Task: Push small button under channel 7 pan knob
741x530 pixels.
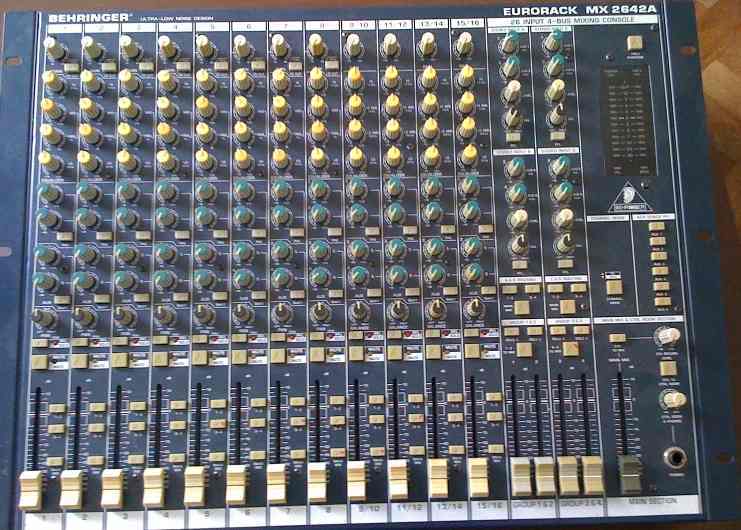Action: (278, 337)
